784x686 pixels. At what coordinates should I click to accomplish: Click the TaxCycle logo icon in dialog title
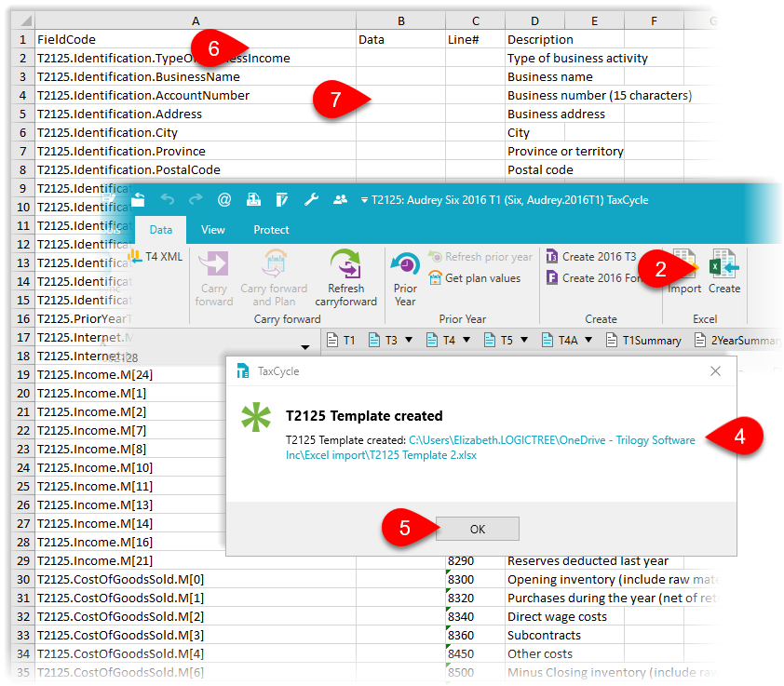[x=243, y=371]
